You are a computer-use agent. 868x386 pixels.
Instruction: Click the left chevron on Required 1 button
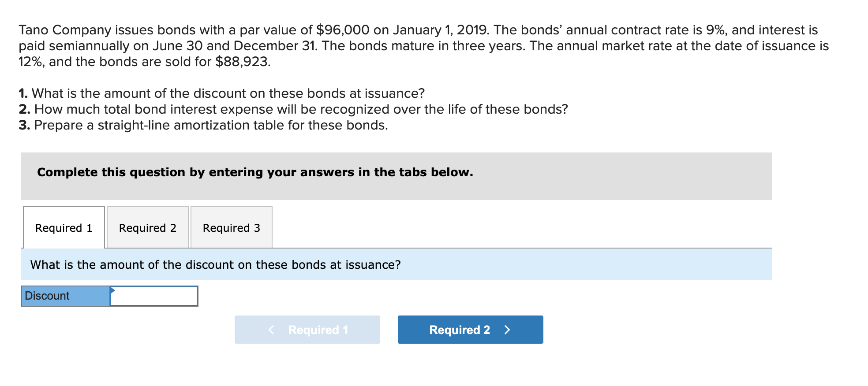[x=271, y=329]
